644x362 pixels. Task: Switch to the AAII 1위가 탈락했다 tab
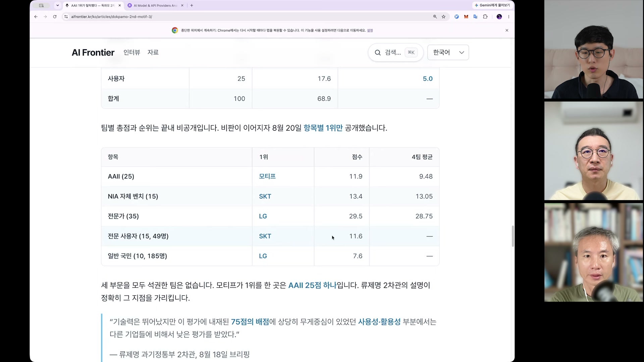pos(93,5)
